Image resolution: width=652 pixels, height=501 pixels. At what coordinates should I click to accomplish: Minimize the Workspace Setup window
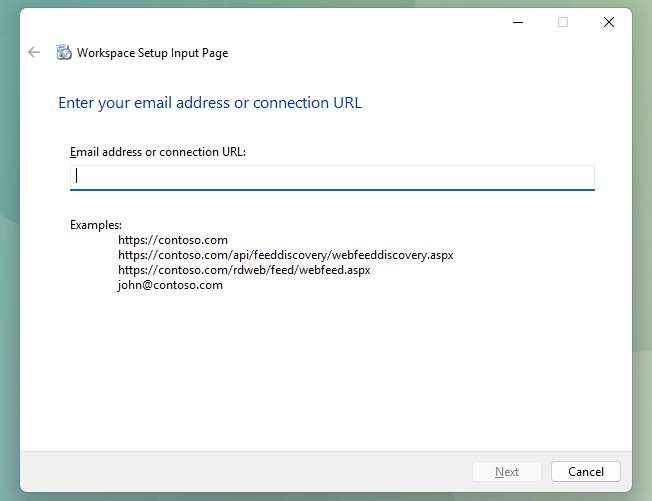[x=517, y=22]
